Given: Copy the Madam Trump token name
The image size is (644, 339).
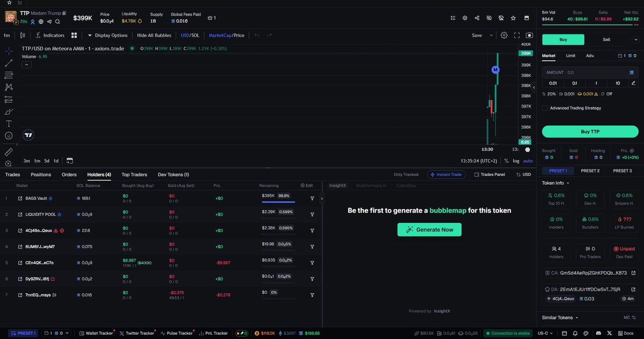Looking at the screenshot, I should click(64, 12).
